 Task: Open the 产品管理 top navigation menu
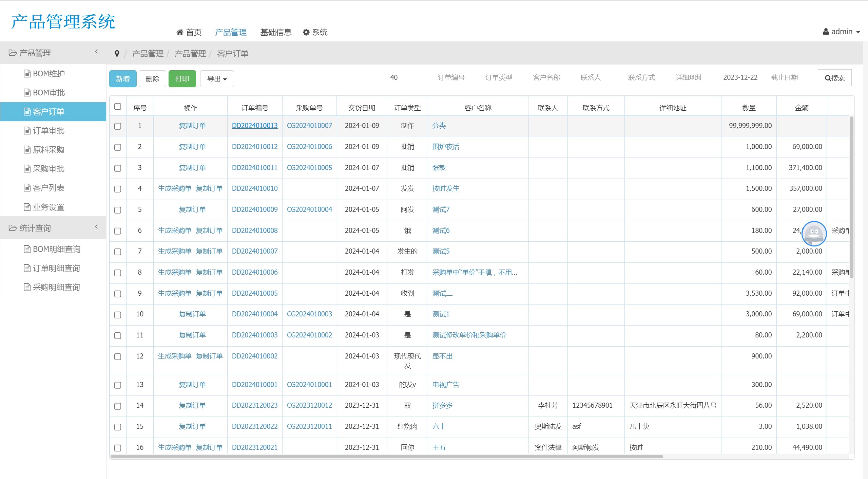[231, 32]
